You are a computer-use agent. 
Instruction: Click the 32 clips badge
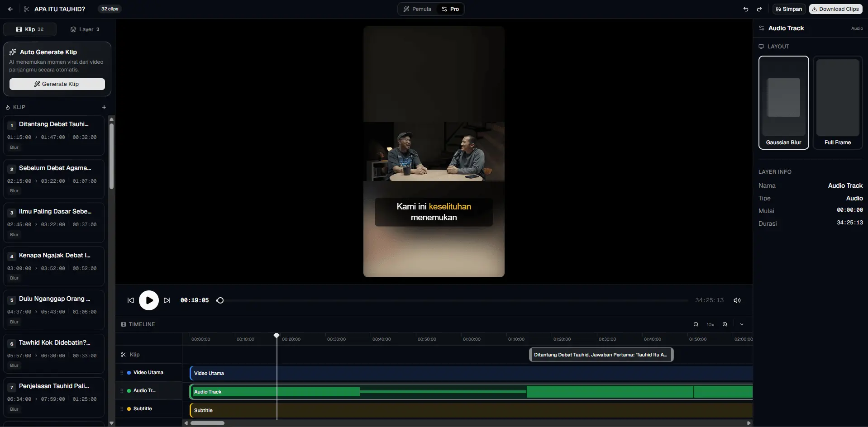[110, 9]
